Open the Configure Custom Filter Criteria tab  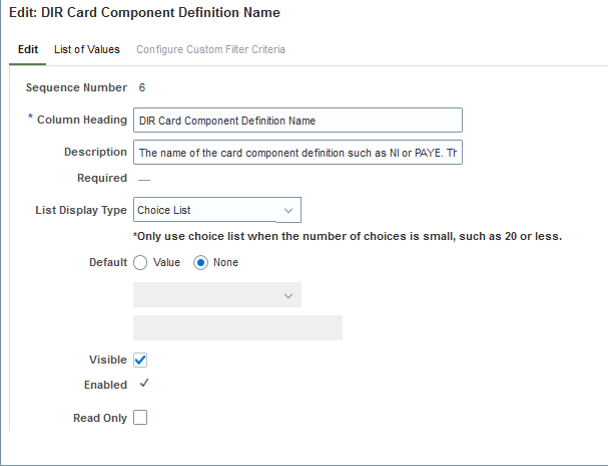click(210, 49)
